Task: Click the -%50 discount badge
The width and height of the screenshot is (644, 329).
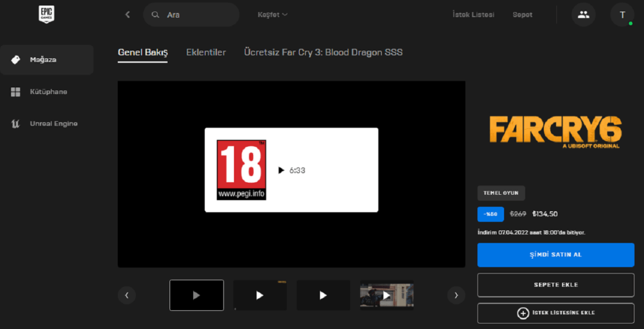Action: coord(490,214)
